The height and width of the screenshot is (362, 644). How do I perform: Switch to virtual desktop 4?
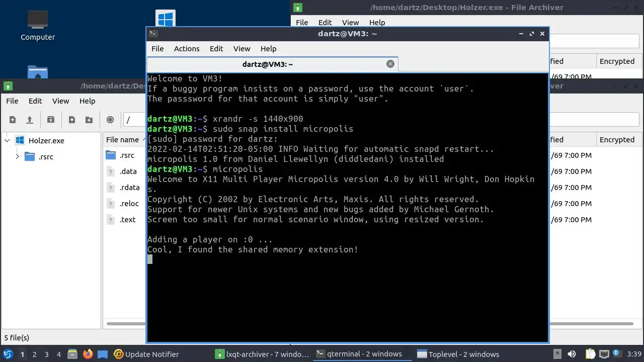tap(58, 354)
